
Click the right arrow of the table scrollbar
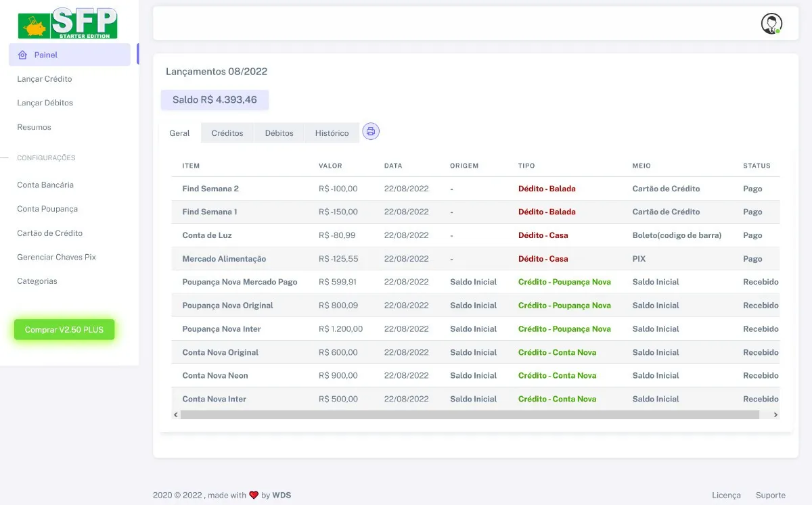[775, 414]
